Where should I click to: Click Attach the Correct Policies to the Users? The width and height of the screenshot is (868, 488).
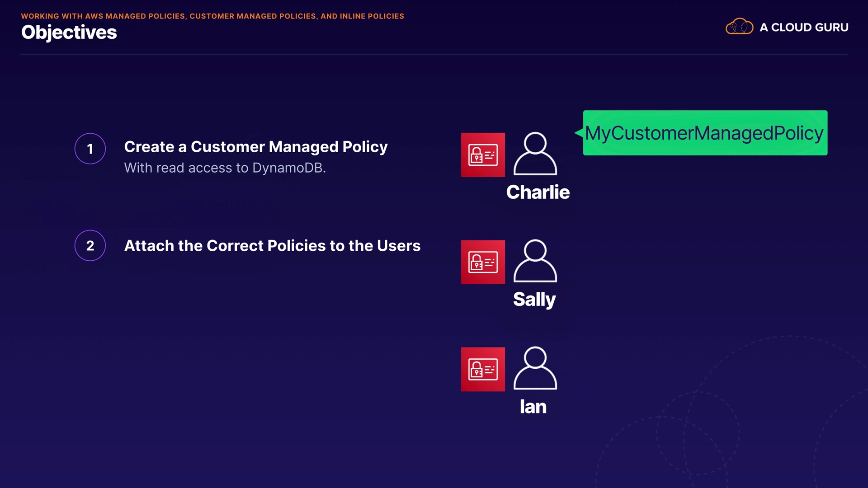[x=272, y=245]
